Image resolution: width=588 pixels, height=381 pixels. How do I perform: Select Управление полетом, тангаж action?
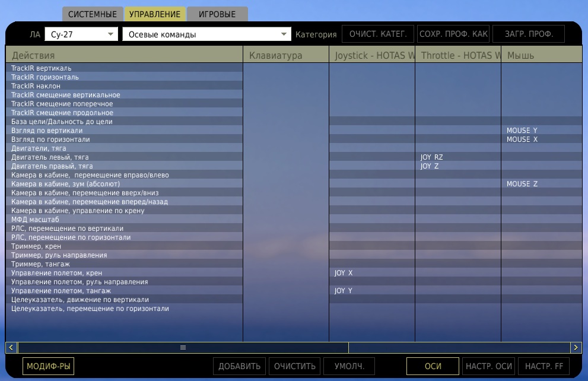(124, 291)
